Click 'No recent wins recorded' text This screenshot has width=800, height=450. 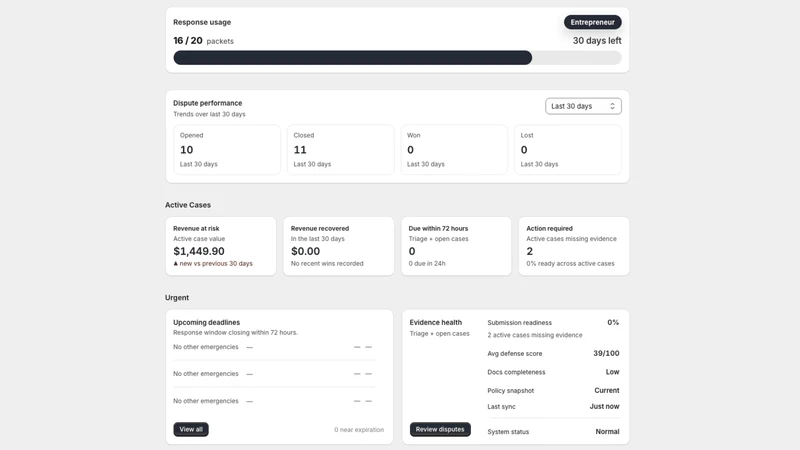pyautogui.click(x=327, y=264)
